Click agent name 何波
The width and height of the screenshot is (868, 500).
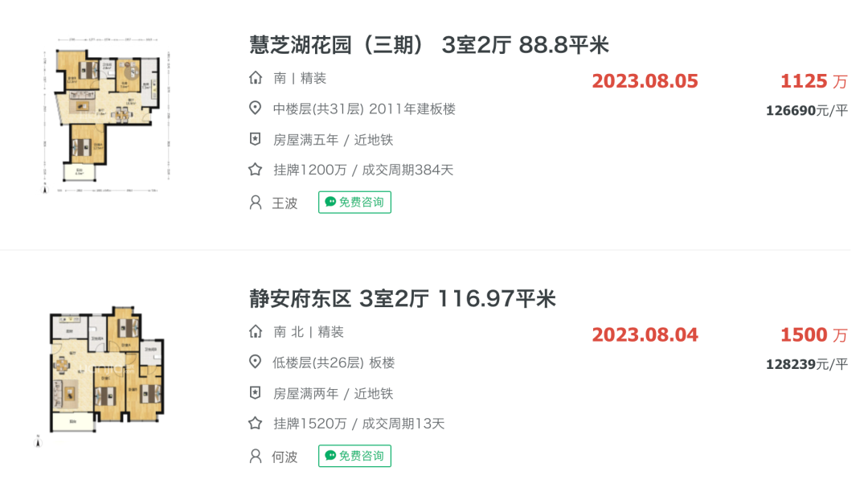[285, 457]
